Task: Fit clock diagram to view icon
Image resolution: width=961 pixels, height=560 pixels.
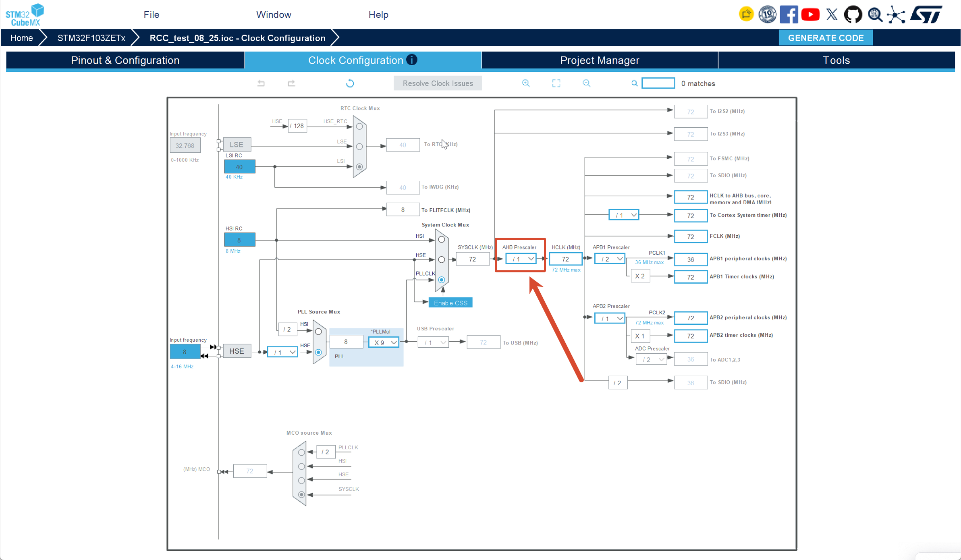Action: click(x=556, y=83)
